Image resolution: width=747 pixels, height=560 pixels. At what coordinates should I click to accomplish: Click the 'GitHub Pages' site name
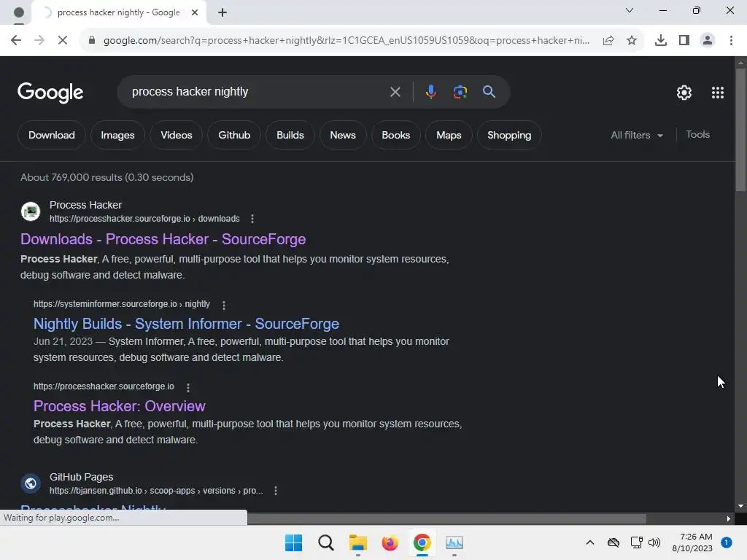point(82,477)
